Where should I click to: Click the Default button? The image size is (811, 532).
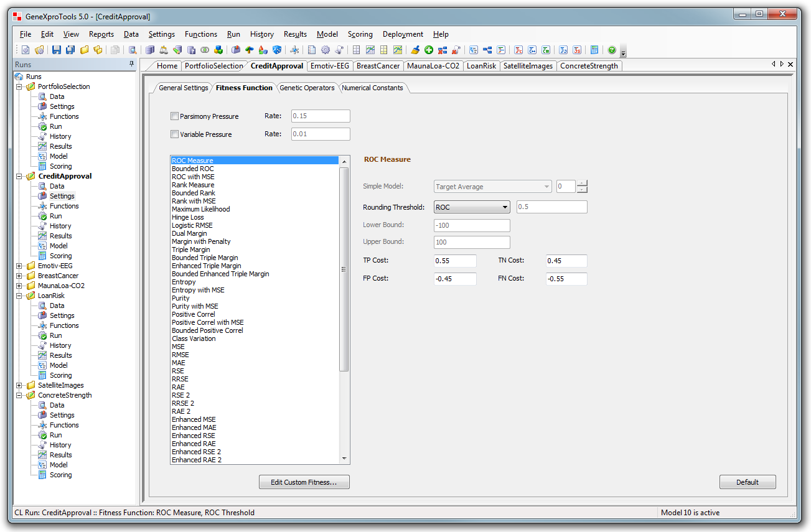click(x=748, y=482)
